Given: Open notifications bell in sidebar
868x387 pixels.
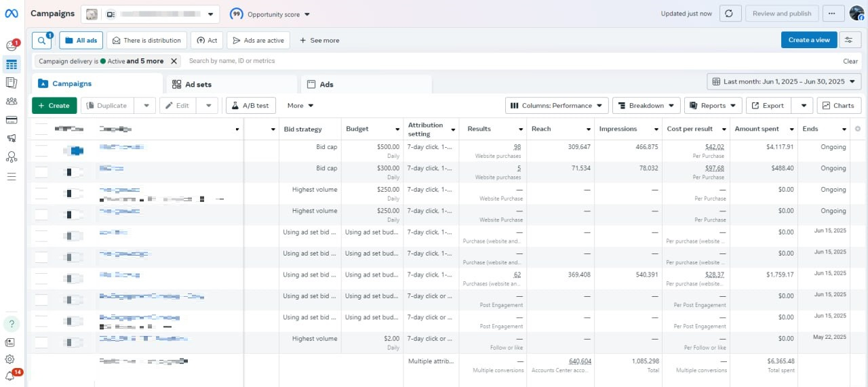Looking at the screenshot, I should [x=11, y=376].
